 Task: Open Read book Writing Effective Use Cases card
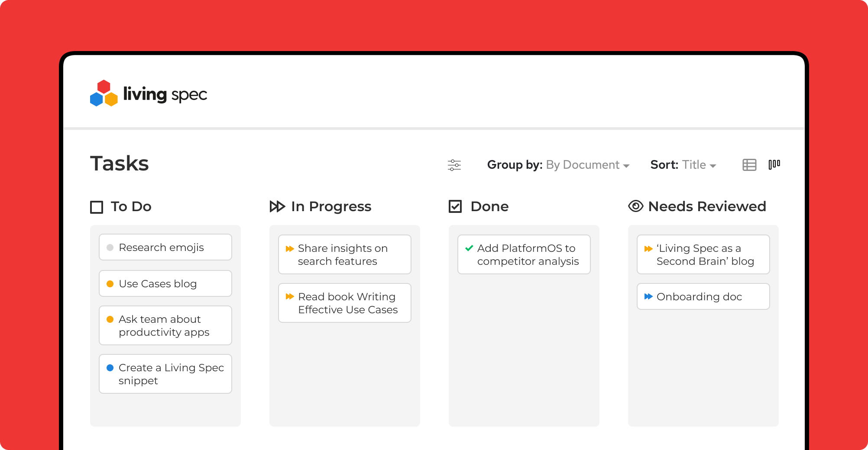[345, 303]
